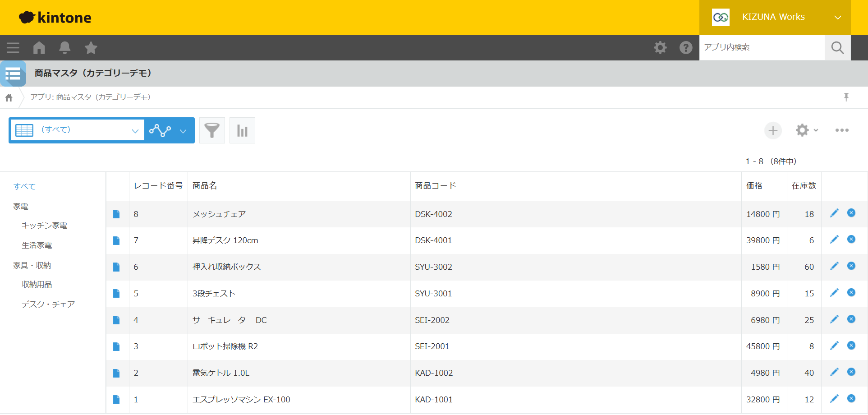868x415 pixels.
Task: Select デスク・チェア category in sidebar
Action: click(48, 304)
